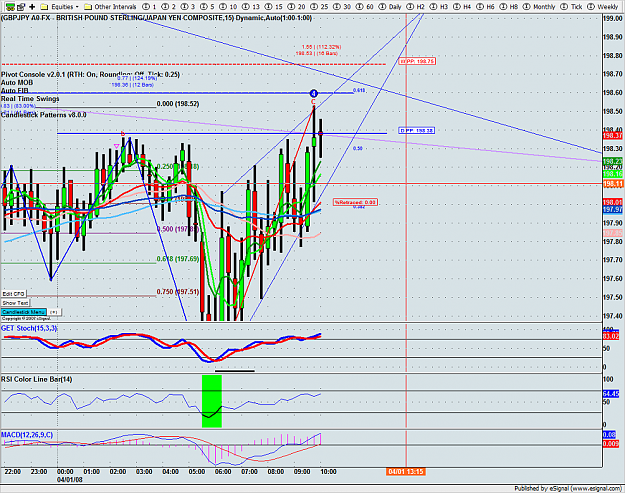Switch to the 10 minute interval
This screenshot has height=493, width=625.
[228, 7]
